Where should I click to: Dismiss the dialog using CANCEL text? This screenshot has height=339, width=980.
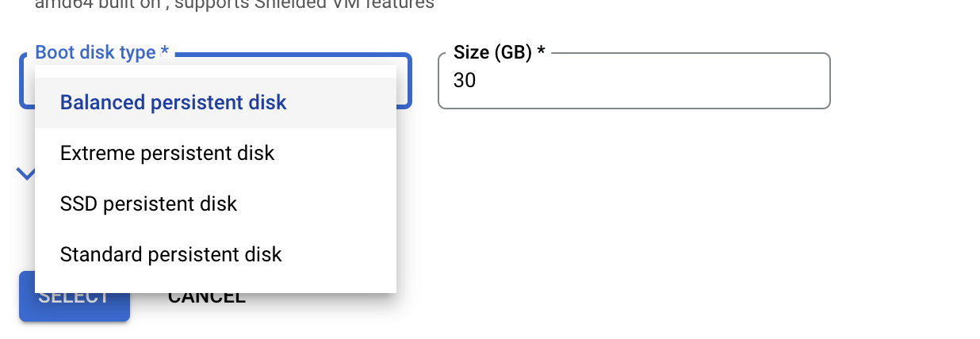tap(207, 297)
